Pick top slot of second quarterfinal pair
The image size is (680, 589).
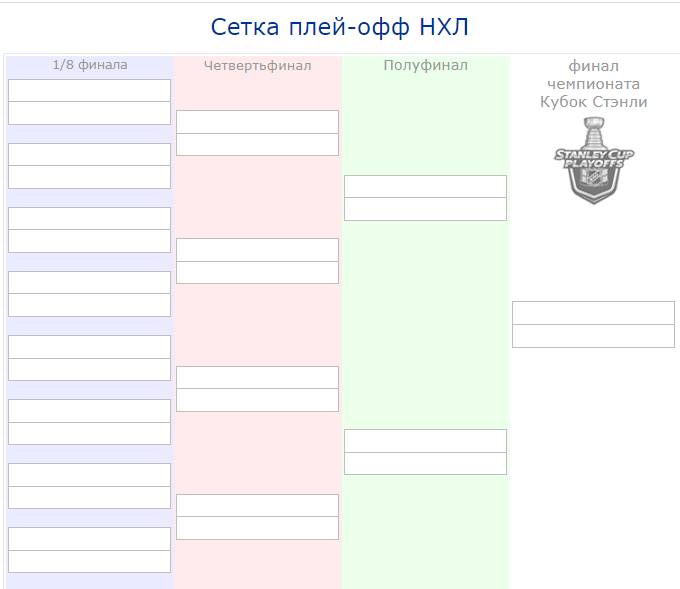click(257, 249)
